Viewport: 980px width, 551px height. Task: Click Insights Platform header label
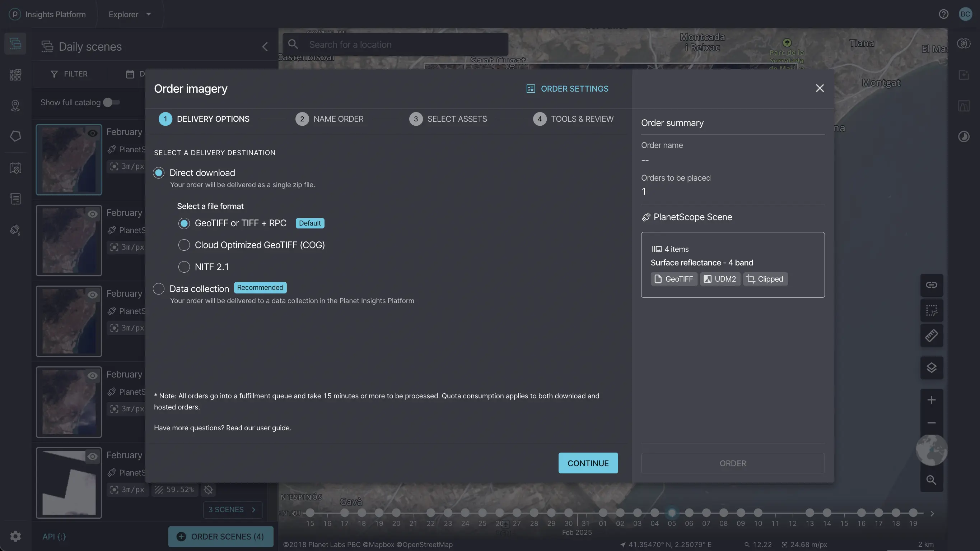point(56,14)
